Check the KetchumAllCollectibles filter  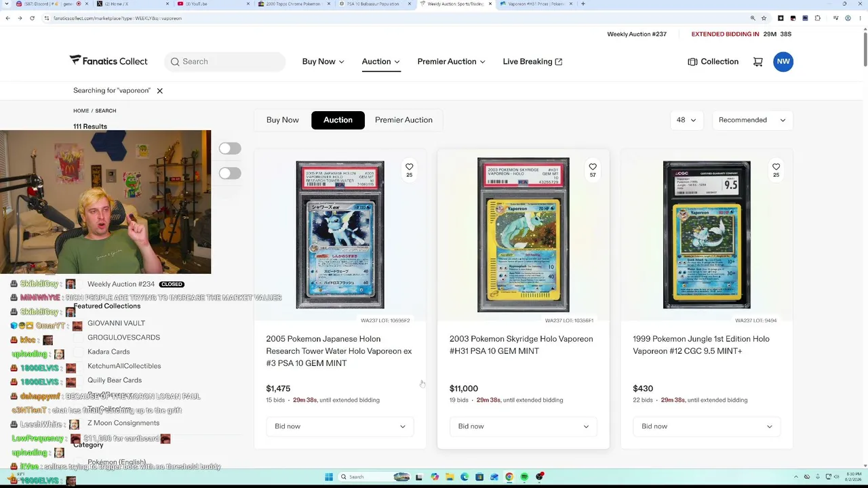click(78, 366)
